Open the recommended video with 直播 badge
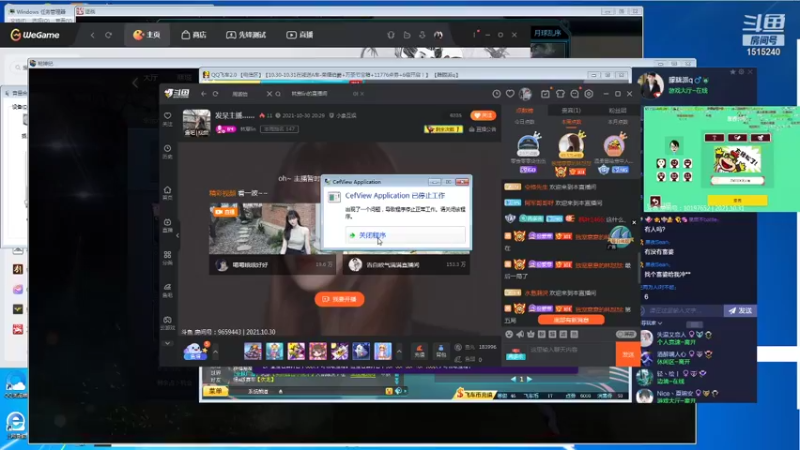The image size is (800, 450). (x=272, y=238)
